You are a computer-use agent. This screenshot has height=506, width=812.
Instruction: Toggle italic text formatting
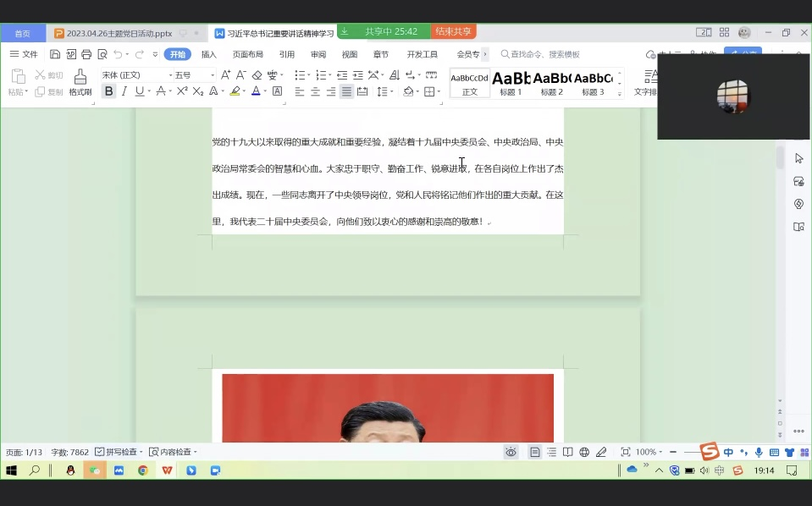coord(125,91)
